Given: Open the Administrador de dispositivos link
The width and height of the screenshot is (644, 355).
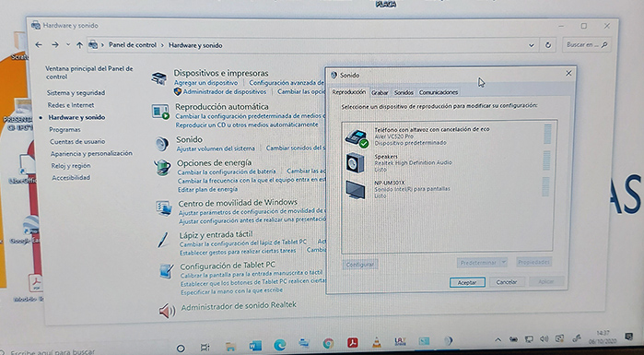Looking at the screenshot, I should pyautogui.click(x=225, y=91).
